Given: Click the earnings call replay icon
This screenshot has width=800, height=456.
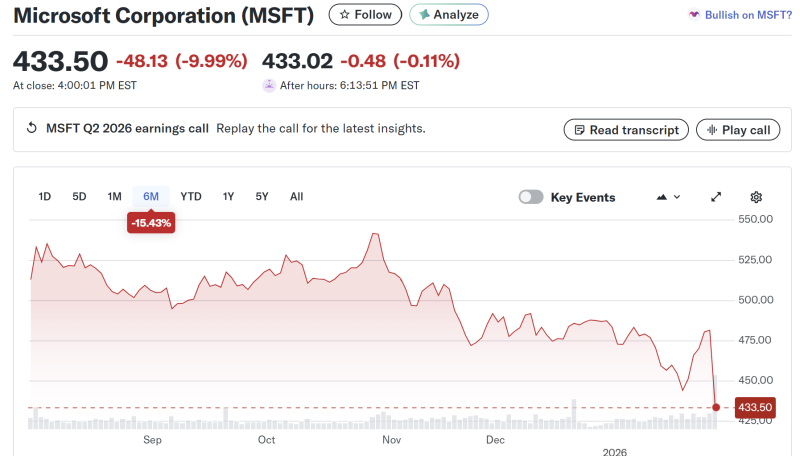Looking at the screenshot, I should [31, 129].
